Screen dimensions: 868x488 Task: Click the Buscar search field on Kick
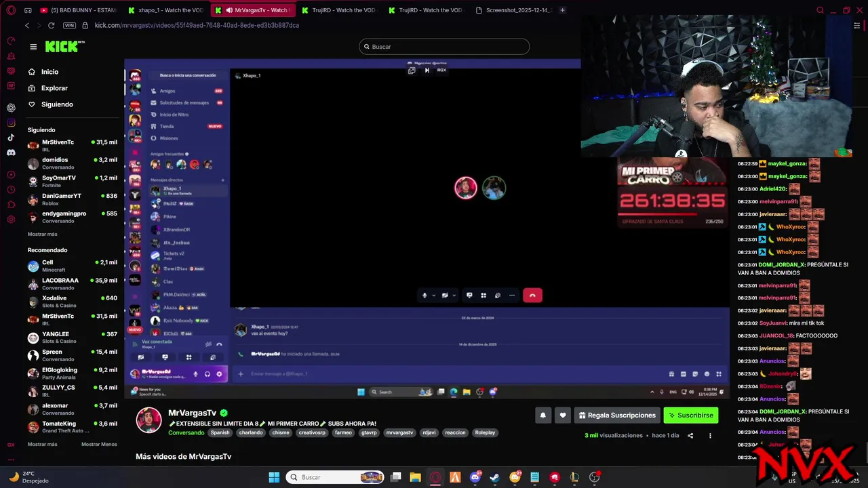[444, 47]
